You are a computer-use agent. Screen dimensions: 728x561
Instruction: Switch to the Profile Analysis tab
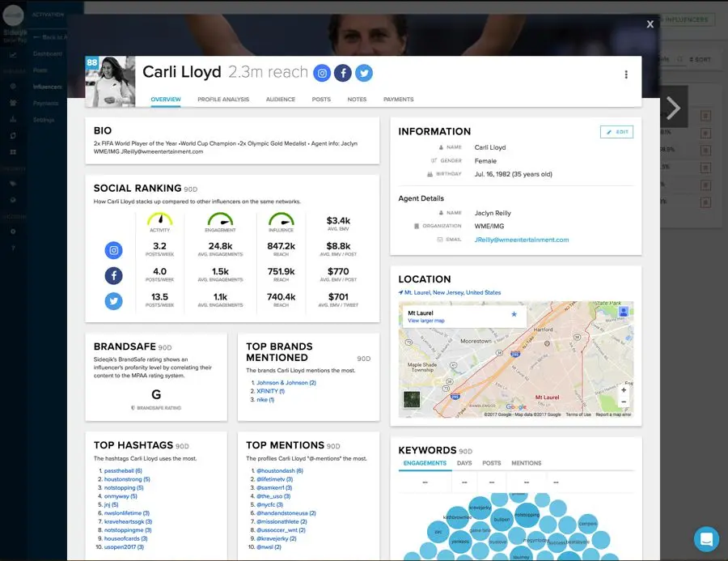tap(223, 99)
